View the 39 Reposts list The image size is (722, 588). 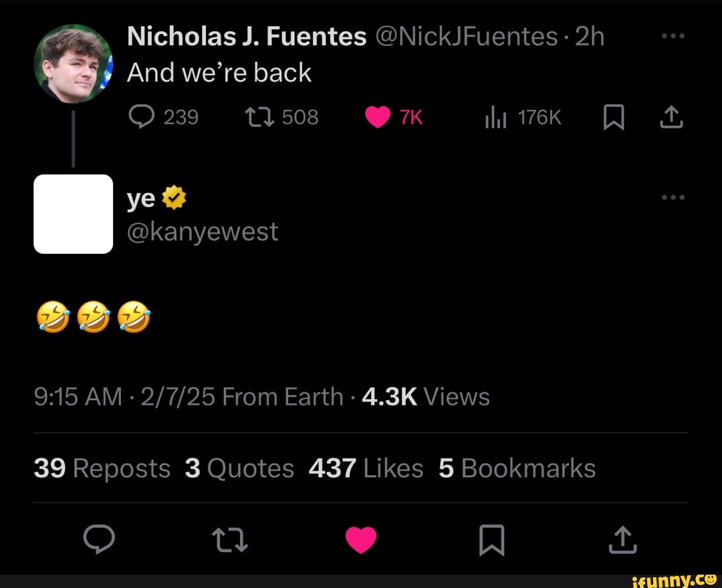coord(102,468)
